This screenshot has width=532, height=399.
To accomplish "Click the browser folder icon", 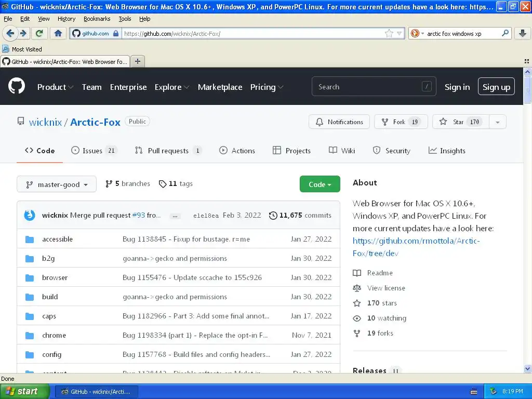I will pos(30,278).
